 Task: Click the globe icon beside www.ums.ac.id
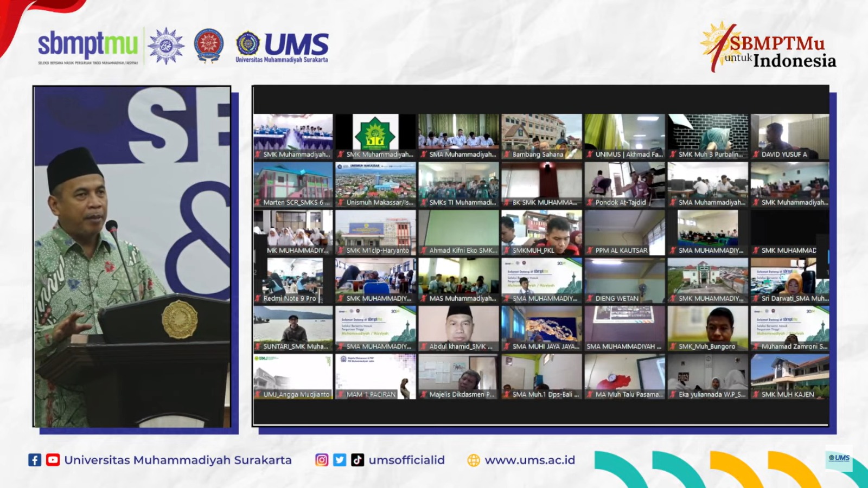(x=474, y=460)
